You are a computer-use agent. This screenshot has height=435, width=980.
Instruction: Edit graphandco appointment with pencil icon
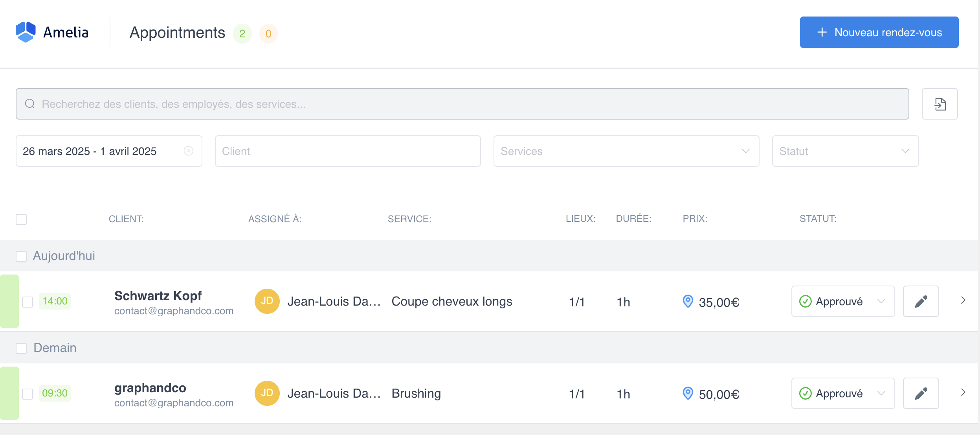click(921, 394)
